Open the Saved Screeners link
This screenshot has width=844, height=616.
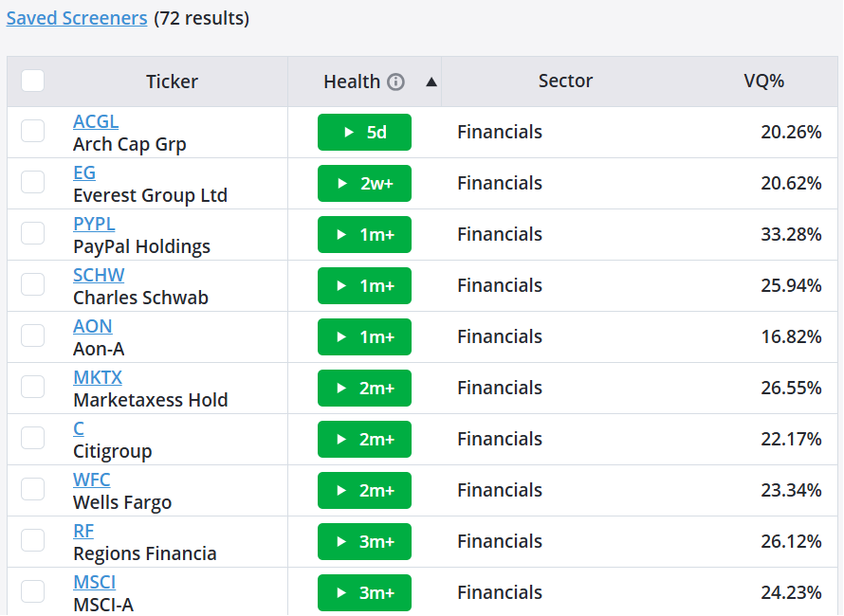pyautogui.click(x=77, y=18)
